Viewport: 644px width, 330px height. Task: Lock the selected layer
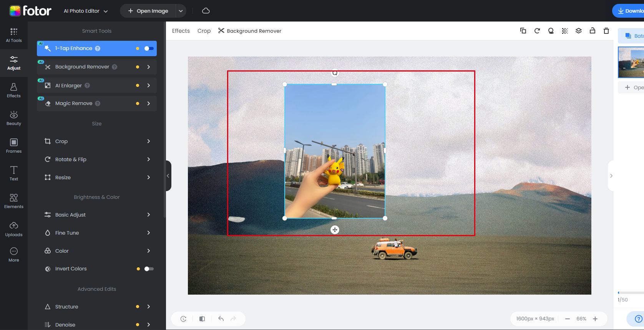(x=593, y=31)
